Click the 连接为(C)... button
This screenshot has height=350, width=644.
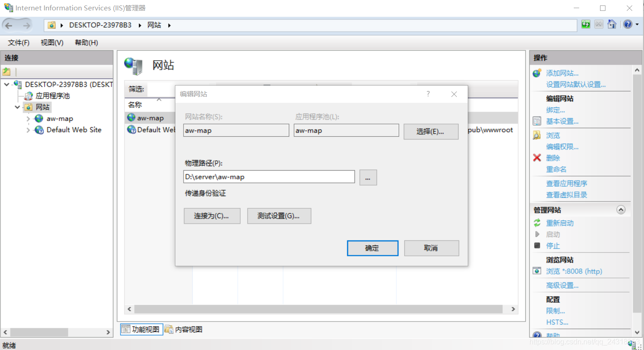tap(211, 216)
